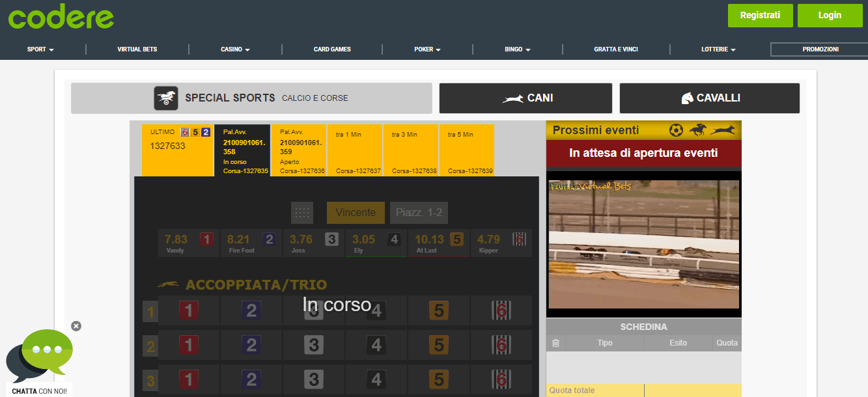The image size is (868, 397).
Task: Pick dog 2 in Accoppiata/Trio row 3
Action: pos(251,379)
